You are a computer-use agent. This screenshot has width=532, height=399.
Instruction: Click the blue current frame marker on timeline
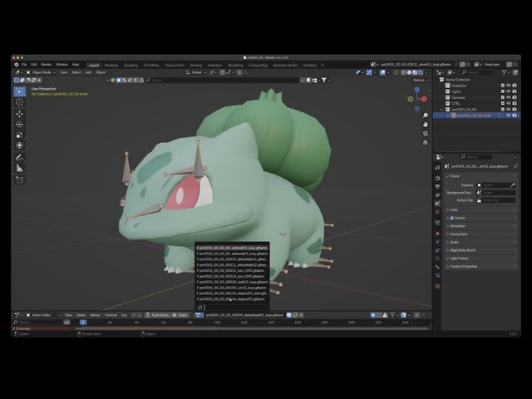click(83, 323)
